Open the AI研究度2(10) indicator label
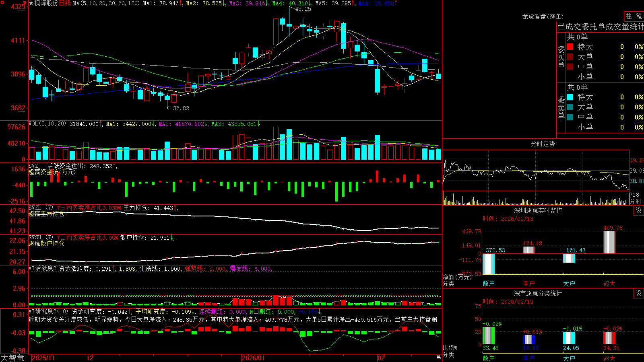Image resolution: width=644 pixels, height=362 pixels. [x=48, y=311]
